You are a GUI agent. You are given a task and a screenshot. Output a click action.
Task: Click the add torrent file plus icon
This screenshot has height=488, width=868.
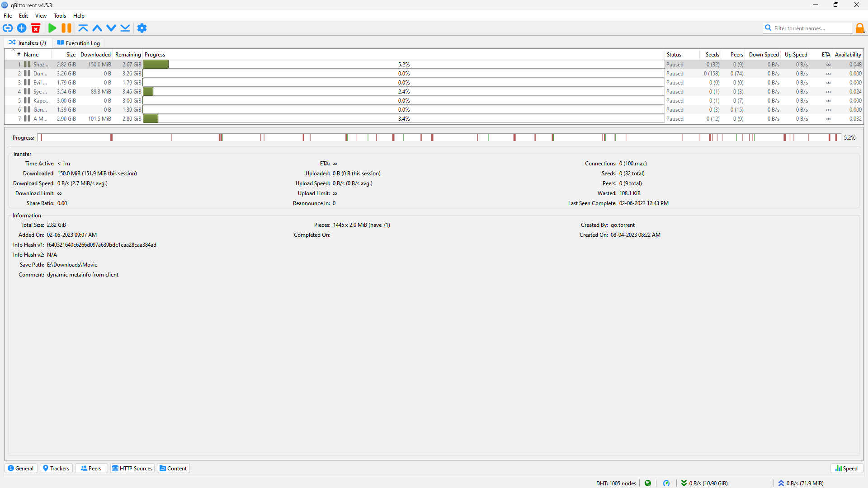22,28
